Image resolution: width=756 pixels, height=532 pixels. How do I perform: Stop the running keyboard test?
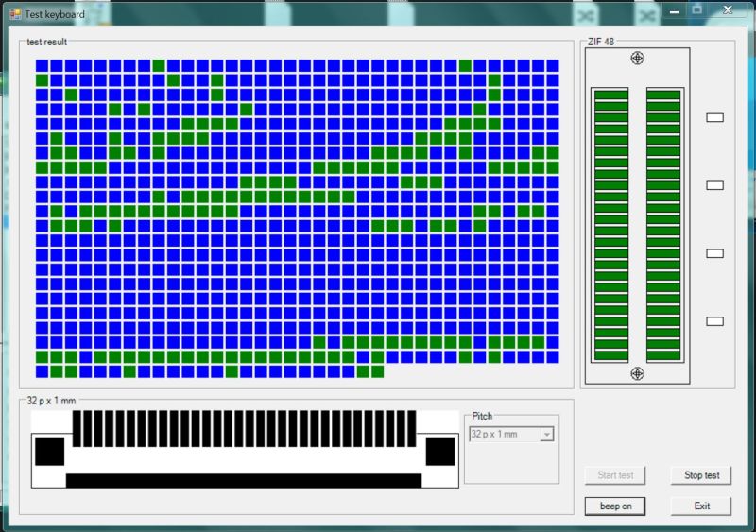click(x=701, y=475)
